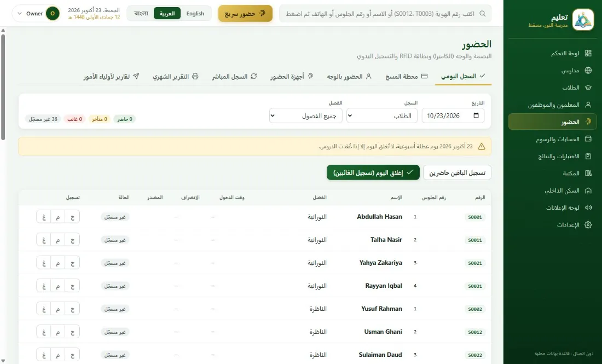This screenshot has height=364, width=602.
Task: Open the الفصل (جميع الفصول) dropdown
Action: tap(305, 115)
